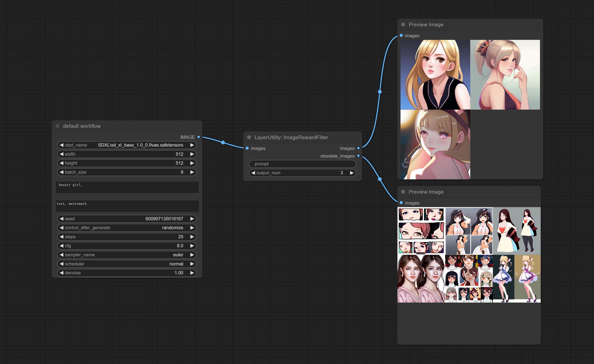Click the top Preview Image input connector

point(401,35)
